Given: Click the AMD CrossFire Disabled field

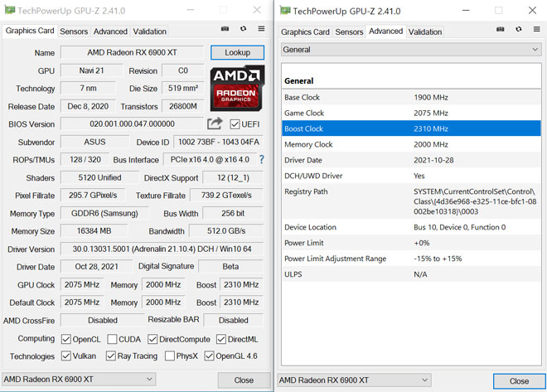Looking at the screenshot, I should pyautogui.click(x=102, y=320).
